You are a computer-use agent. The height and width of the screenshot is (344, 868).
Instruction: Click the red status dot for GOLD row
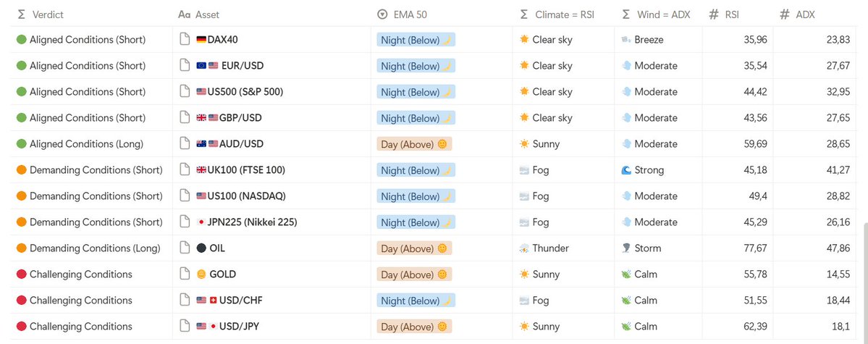[22, 274]
